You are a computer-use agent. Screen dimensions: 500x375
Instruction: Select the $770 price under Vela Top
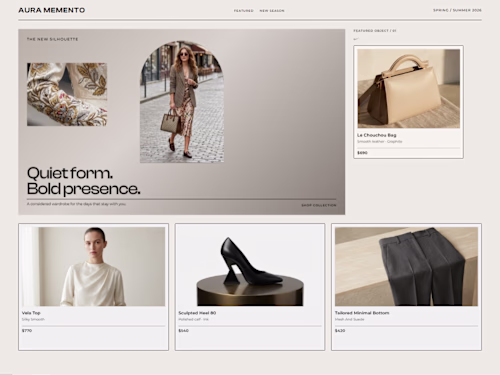27,331
